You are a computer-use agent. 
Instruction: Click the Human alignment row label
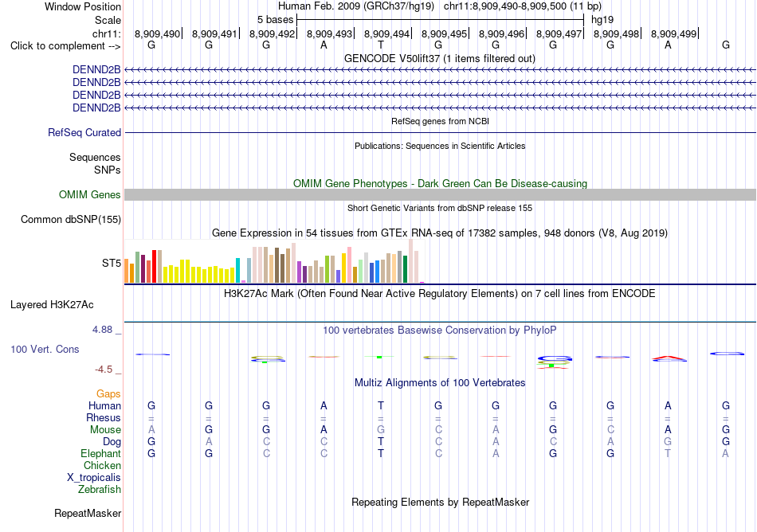[104, 405]
